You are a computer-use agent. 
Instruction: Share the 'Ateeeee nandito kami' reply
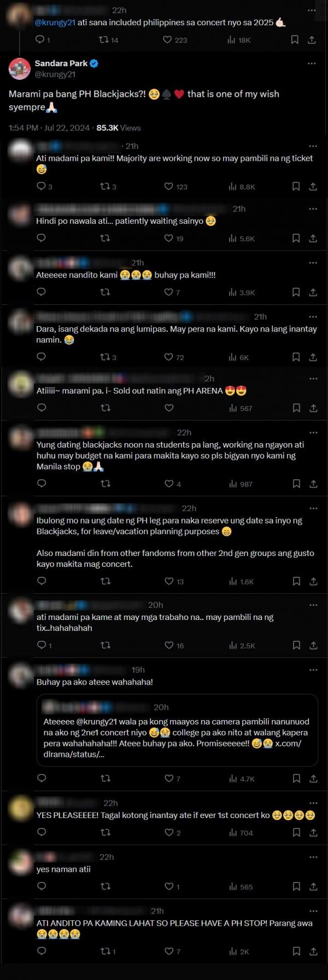pyautogui.click(x=313, y=292)
